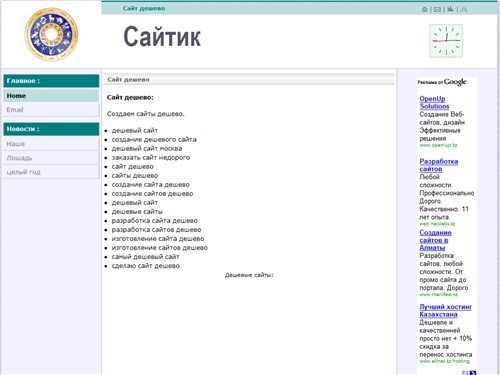The width and height of the screenshot is (500, 375).
Task: Click the Новости section header
Action: (51, 129)
